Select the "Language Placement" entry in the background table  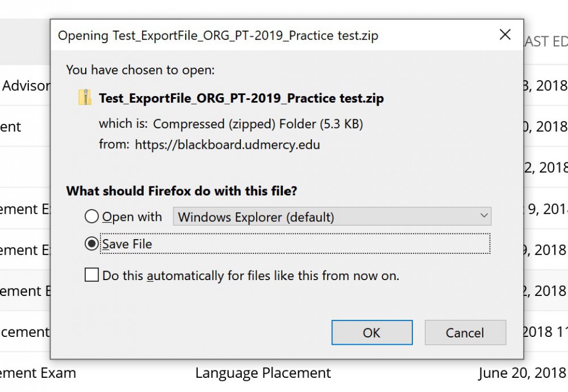[x=263, y=373]
